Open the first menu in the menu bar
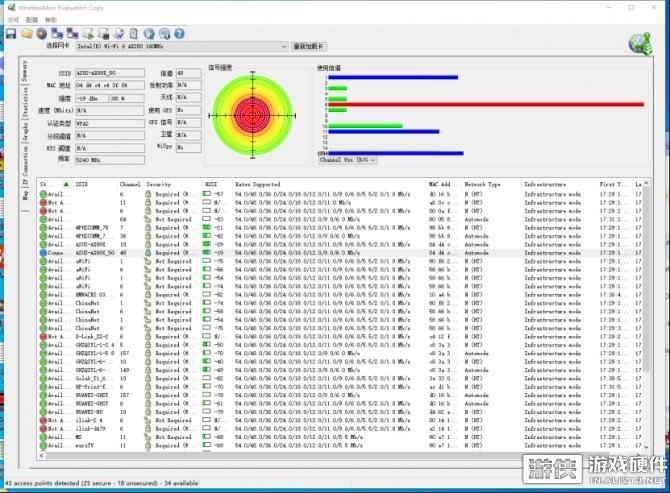The height and width of the screenshot is (493, 670). [x=11, y=20]
